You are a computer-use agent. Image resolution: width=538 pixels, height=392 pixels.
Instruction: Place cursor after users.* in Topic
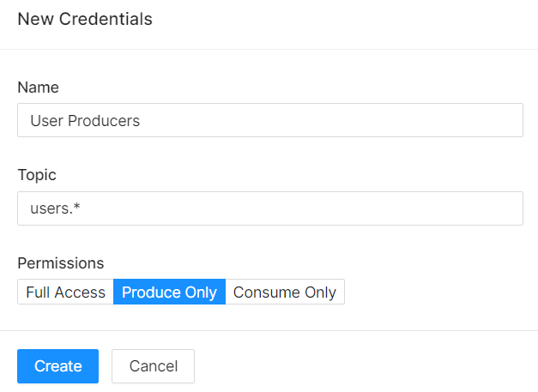[x=81, y=208]
